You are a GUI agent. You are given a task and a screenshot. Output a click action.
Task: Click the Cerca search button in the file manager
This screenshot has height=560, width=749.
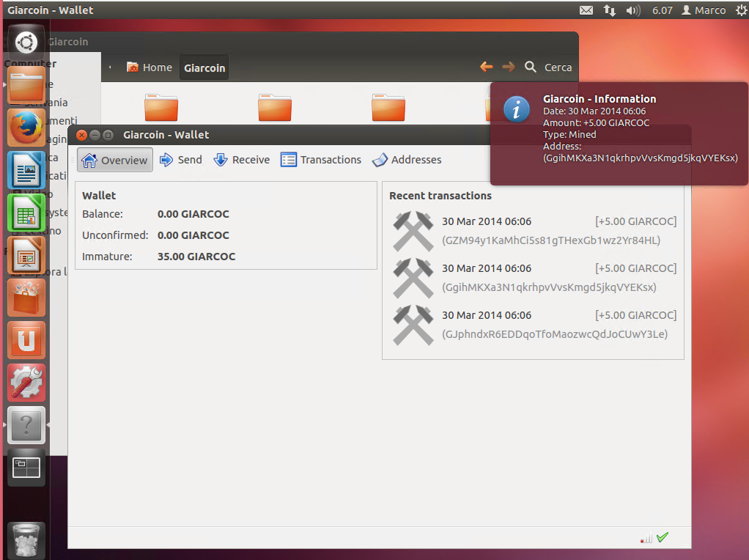[x=548, y=67]
